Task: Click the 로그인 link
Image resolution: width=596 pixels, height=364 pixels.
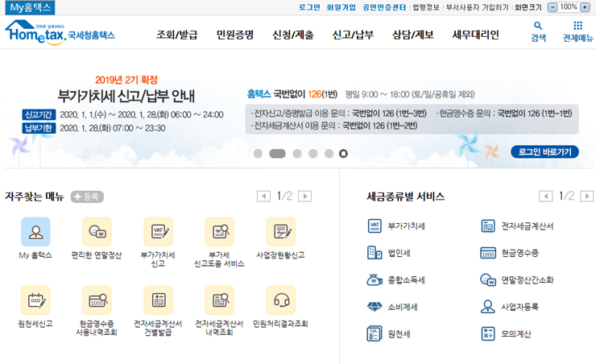Action: point(309,7)
